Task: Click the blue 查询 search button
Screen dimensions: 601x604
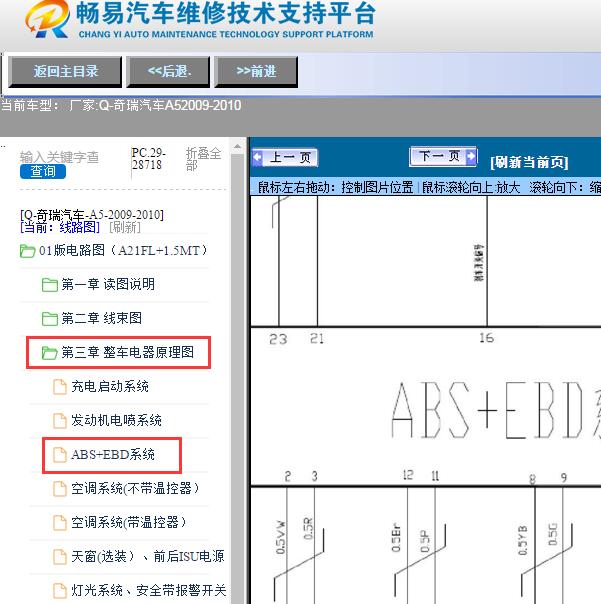Action: pyautogui.click(x=43, y=171)
